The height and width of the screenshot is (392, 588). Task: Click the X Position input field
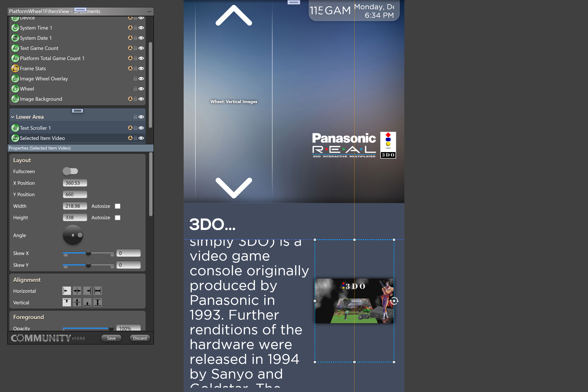click(75, 183)
